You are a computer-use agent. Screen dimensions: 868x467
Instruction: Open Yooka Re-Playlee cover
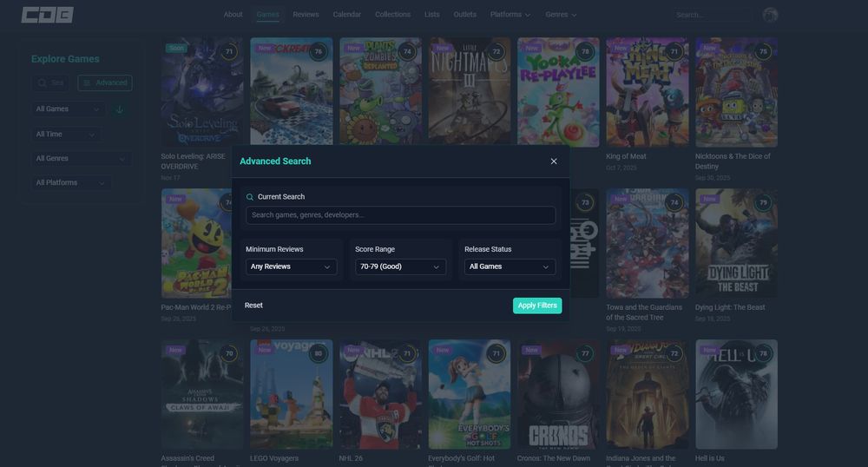click(x=558, y=91)
